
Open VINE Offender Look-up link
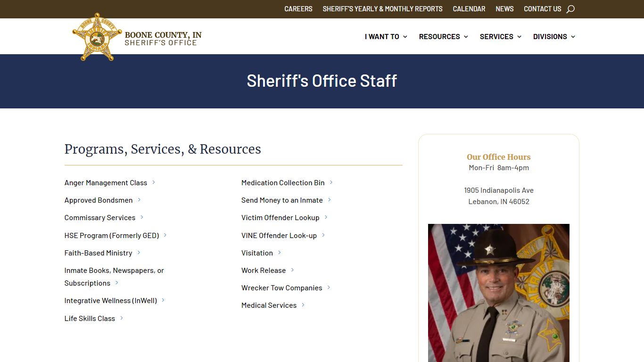[x=279, y=235]
